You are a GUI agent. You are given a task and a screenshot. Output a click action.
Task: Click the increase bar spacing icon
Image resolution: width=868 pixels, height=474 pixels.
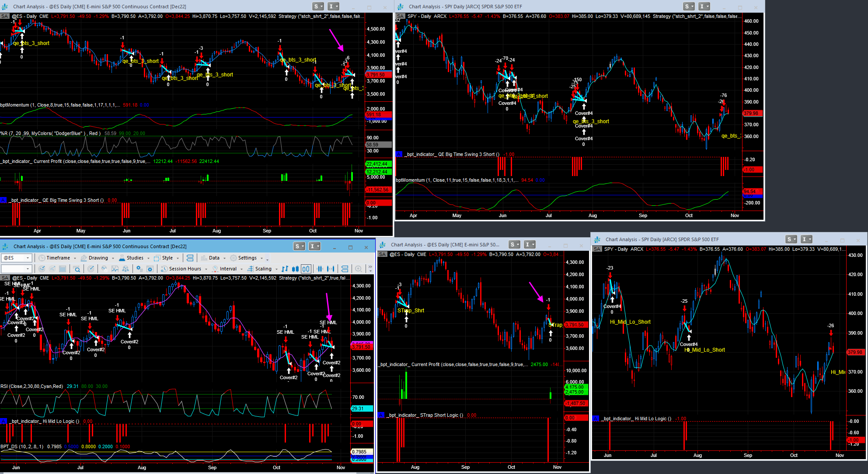tap(331, 269)
